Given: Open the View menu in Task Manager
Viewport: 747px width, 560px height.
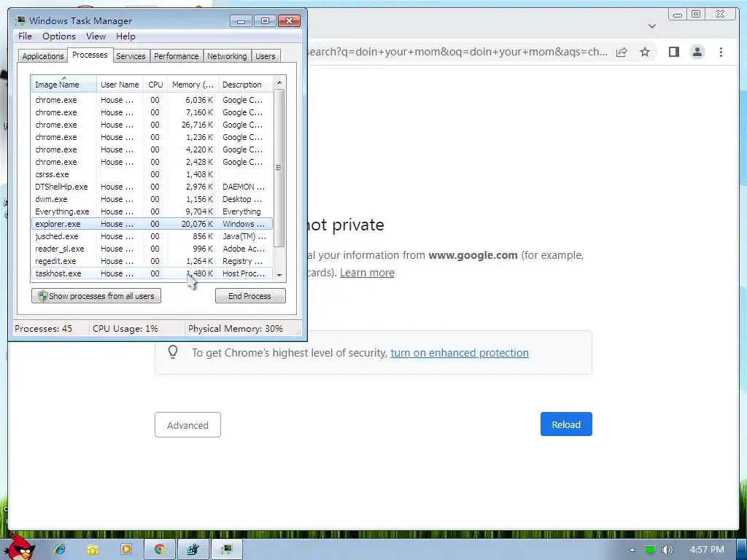Looking at the screenshot, I should [x=96, y=36].
